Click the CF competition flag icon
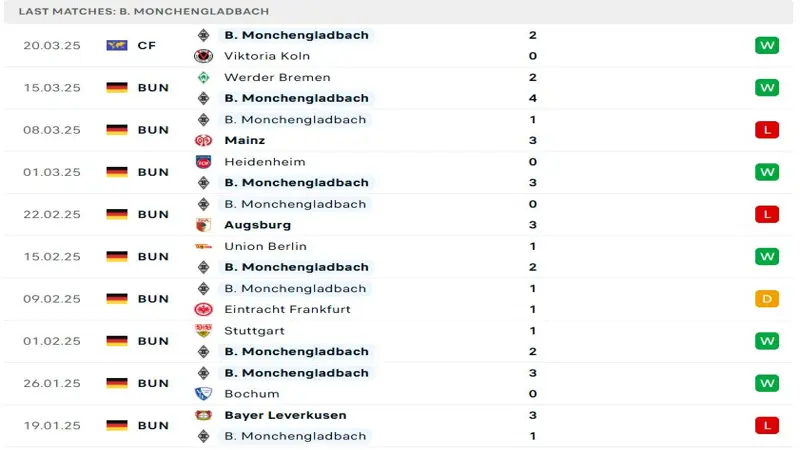The width and height of the screenshot is (800, 450). pos(117,45)
